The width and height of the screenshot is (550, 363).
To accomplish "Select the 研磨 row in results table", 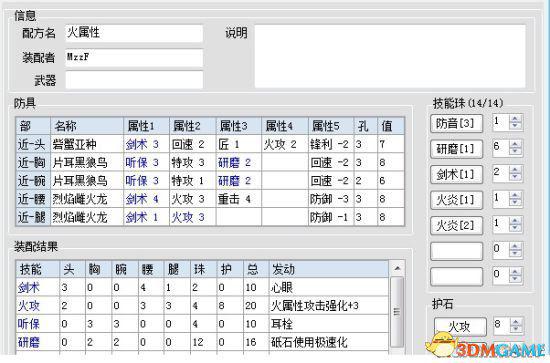I will pos(202,342).
